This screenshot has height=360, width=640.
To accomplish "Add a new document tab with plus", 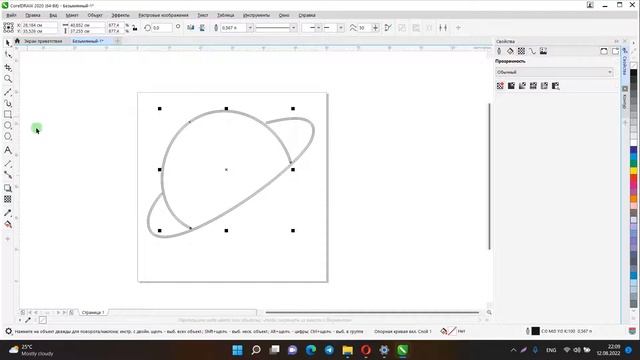I will coord(118,41).
